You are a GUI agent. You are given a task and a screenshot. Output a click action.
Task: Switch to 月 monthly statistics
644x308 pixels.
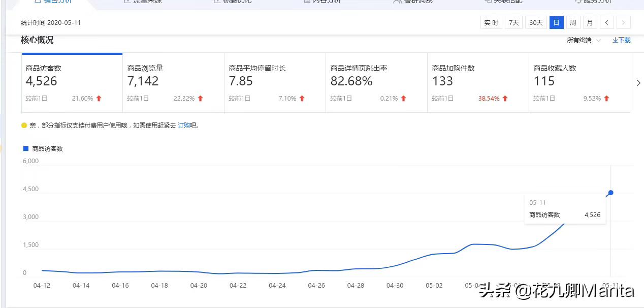[x=589, y=22]
